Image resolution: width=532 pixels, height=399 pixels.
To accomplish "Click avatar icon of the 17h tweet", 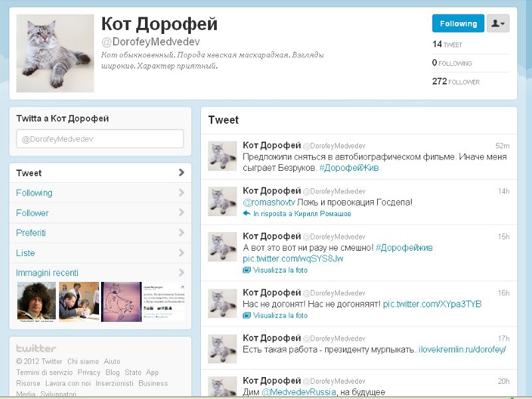I will (223, 348).
